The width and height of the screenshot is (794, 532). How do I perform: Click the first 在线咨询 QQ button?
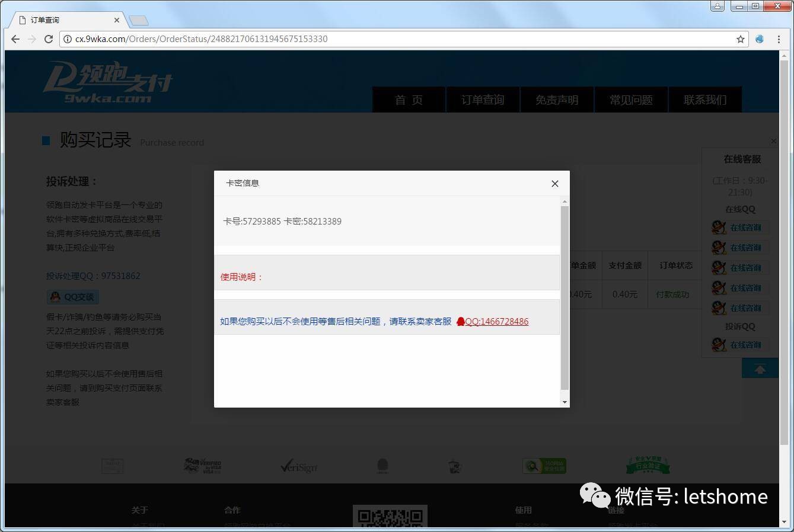[739, 227]
